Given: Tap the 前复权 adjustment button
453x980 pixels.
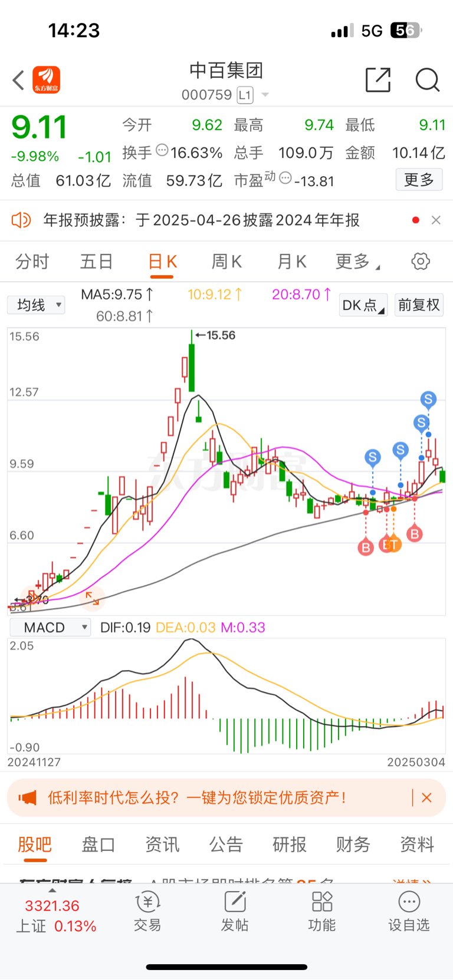Looking at the screenshot, I should 419,305.
